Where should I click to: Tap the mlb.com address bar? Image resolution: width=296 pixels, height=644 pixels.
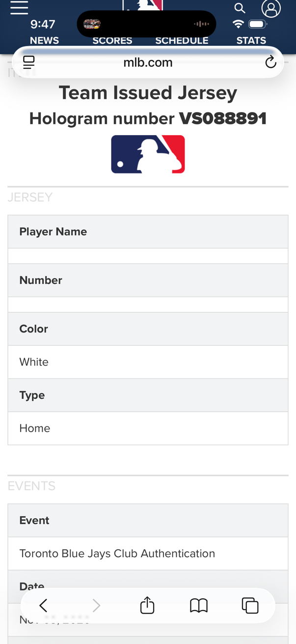point(148,62)
